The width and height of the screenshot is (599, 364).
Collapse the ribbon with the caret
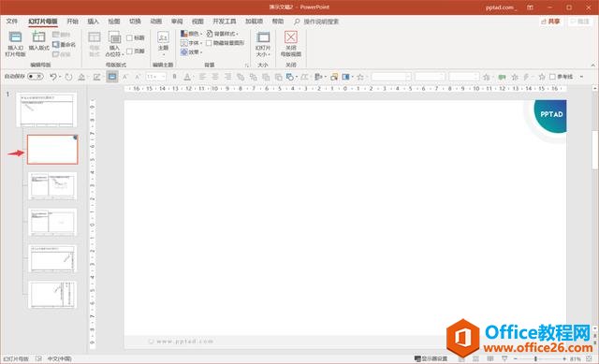(593, 65)
